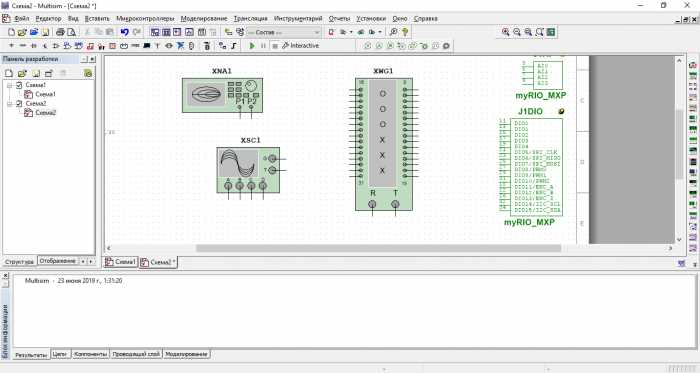Open the Инструментарий menu
The width and height of the screenshot is (700, 373).
coord(298,19)
